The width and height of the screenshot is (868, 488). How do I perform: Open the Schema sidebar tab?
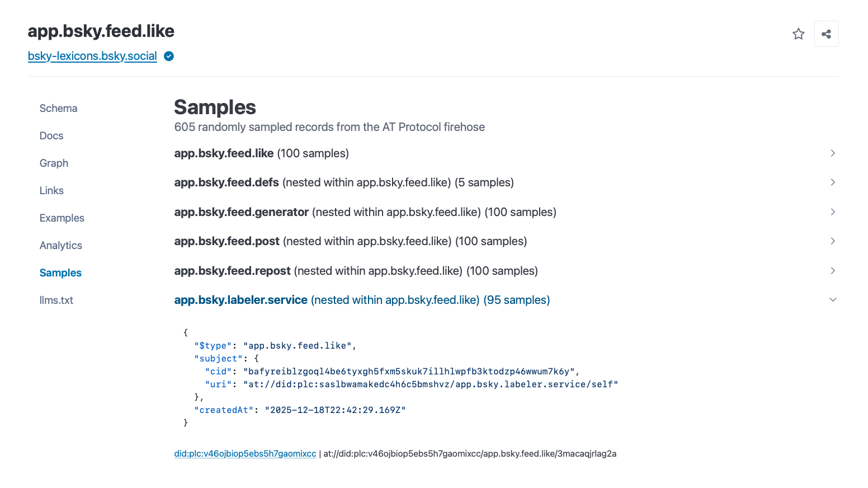(x=58, y=109)
